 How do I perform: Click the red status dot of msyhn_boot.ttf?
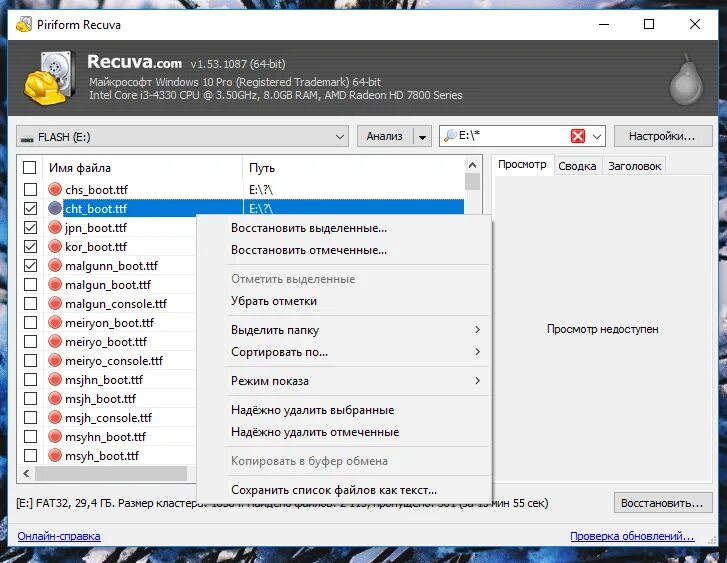click(x=55, y=436)
